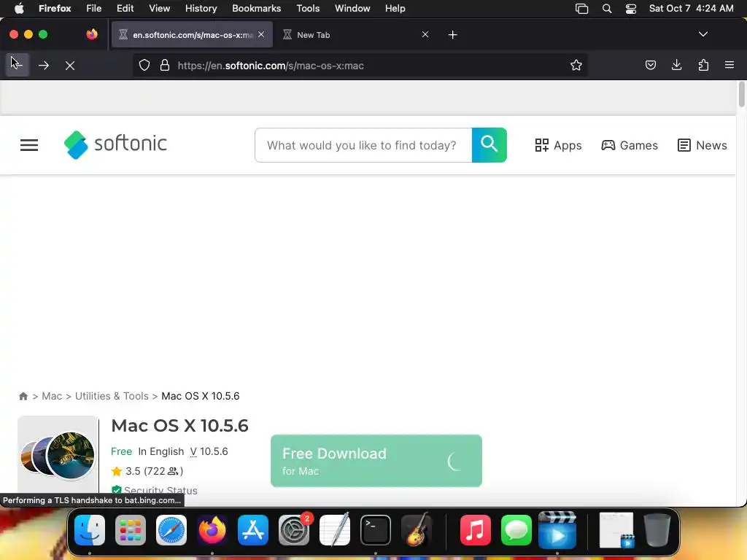Click the site security padlock icon

click(165, 65)
